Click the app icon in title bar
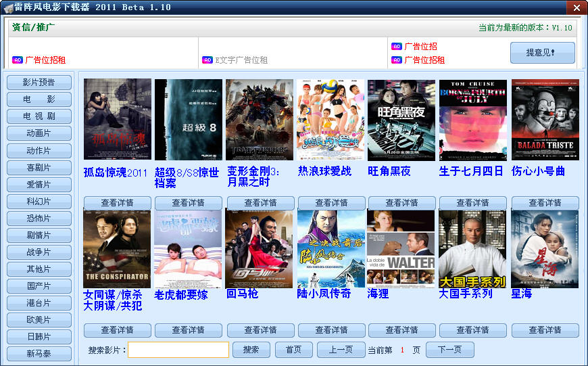The width and height of the screenshot is (588, 366). click(8, 7)
